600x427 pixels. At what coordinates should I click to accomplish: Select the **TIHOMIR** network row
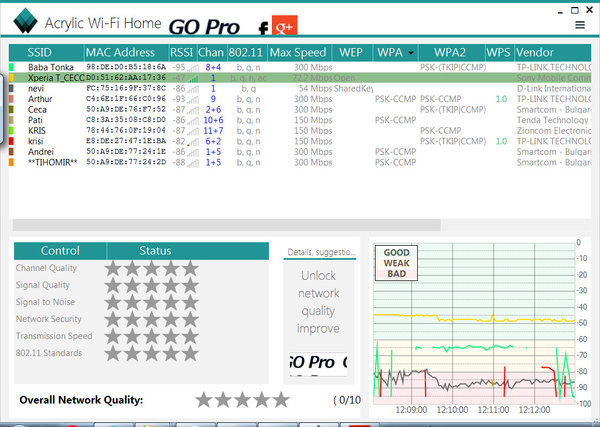[300, 162]
